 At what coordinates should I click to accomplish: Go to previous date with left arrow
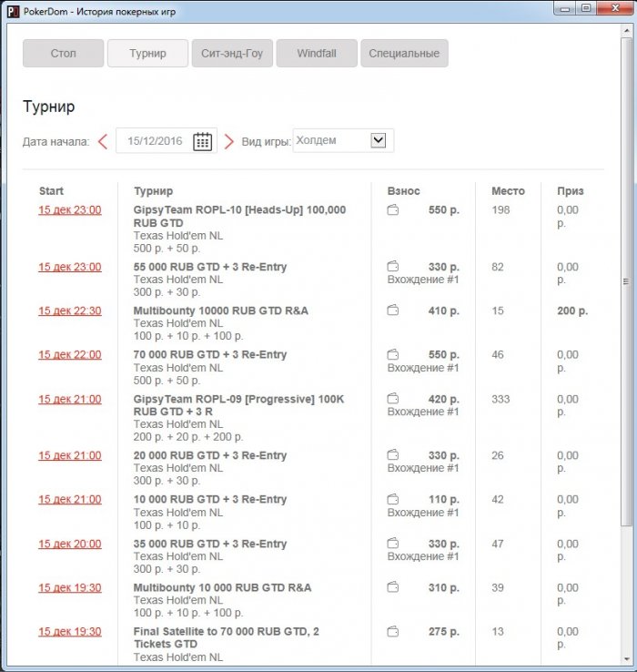point(103,141)
